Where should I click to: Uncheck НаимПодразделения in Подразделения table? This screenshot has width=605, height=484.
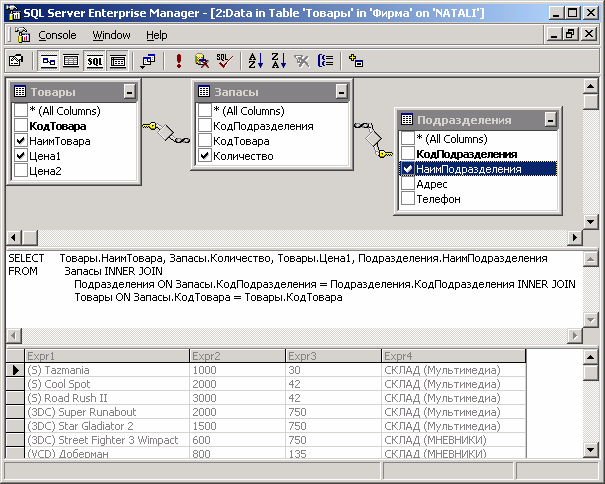point(407,169)
